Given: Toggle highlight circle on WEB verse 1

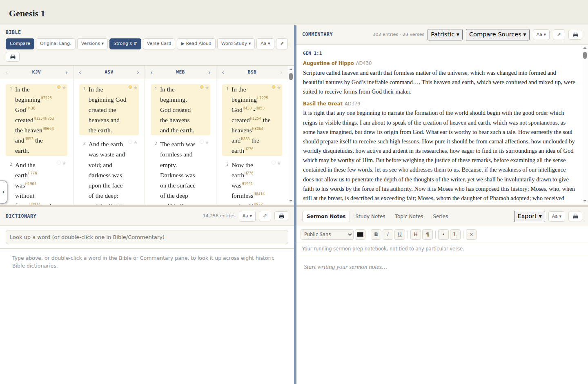Looking at the screenshot, I should [202, 87].
